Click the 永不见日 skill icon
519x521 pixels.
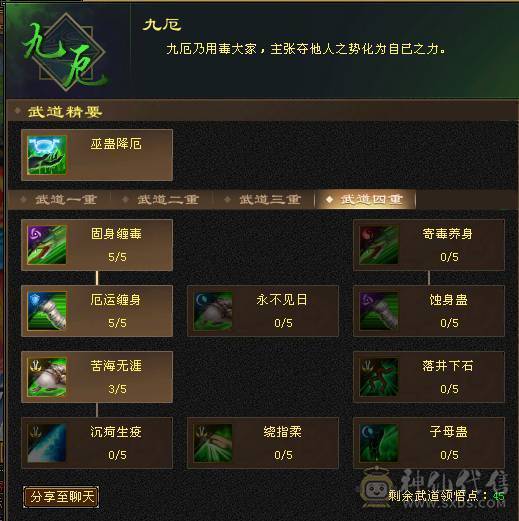point(213,311)
